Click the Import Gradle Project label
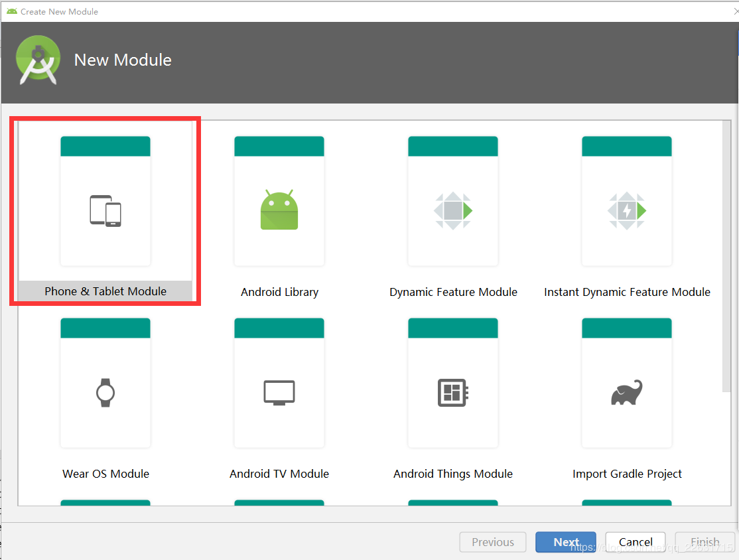The width and height of the screenshot is (739, 560). tap(627, 474)
